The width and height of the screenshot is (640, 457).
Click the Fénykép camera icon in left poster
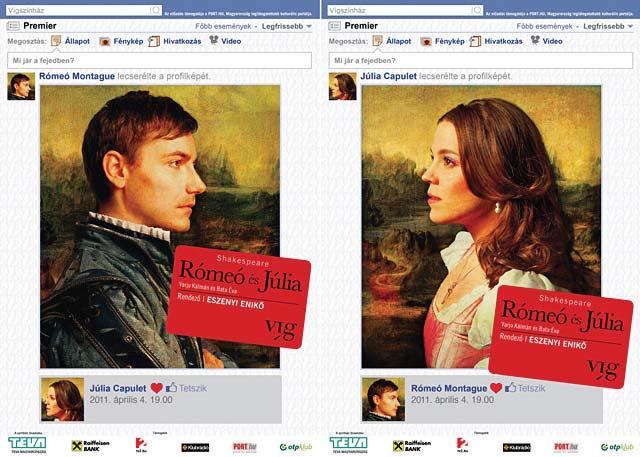pyautogui.click(x=105, y=42)
